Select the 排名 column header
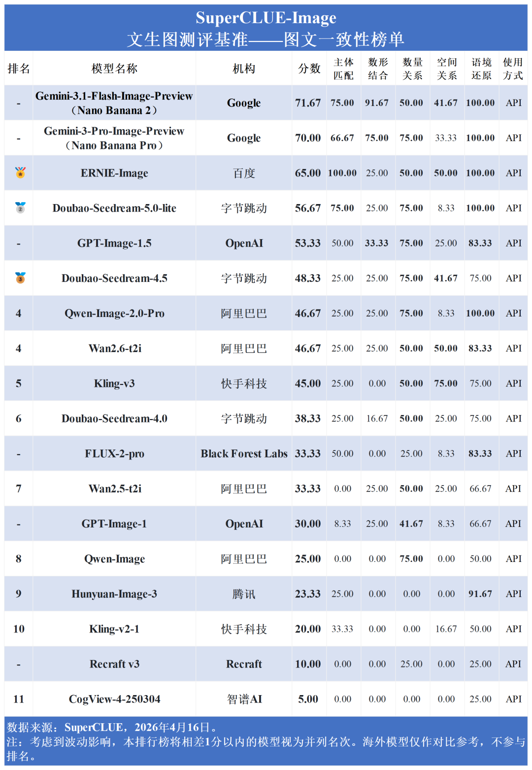 pos(19,69)
